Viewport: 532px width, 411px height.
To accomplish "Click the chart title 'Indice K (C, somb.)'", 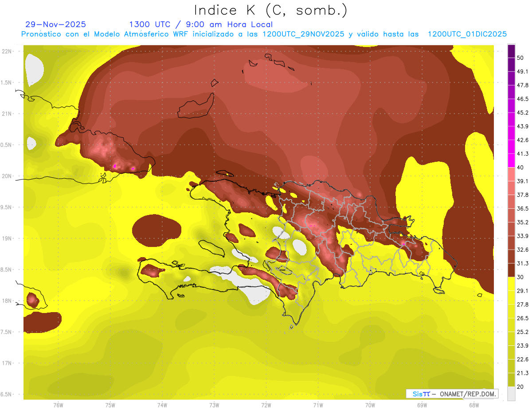I will [x=270, y=10].
